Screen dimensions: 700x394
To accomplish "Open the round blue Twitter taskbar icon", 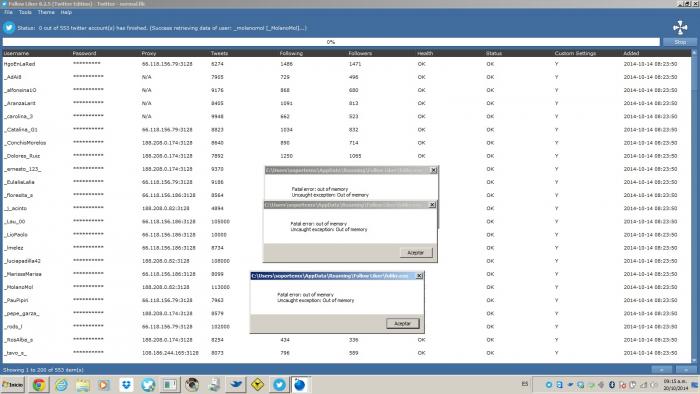I will 279,384.
